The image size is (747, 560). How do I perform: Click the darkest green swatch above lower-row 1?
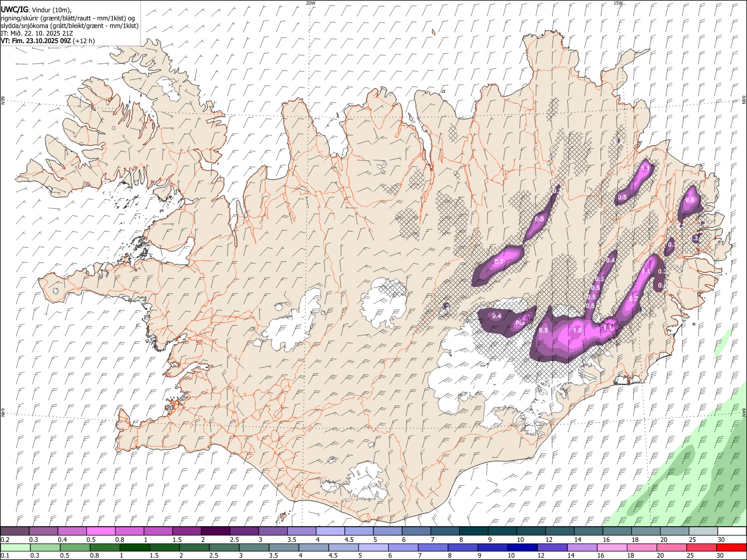134,548
